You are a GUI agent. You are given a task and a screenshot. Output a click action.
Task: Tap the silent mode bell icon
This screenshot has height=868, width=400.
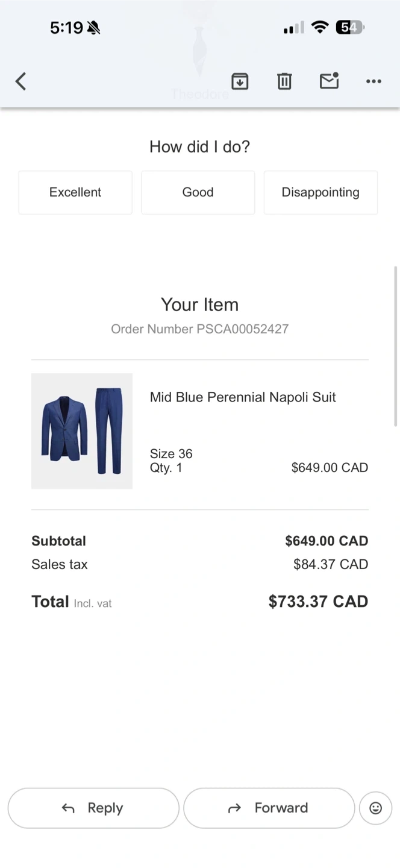[93, 28]
